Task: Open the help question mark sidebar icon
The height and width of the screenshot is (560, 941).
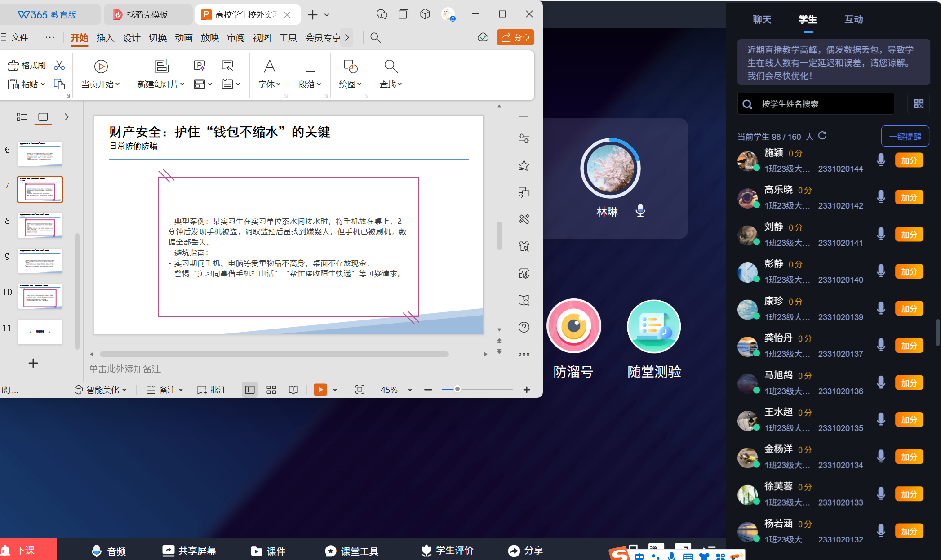Action: point(524,327)
